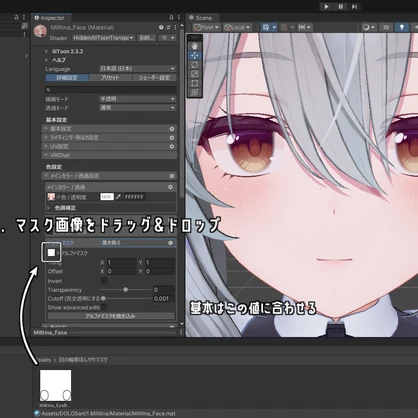Open the grid visibility ruler dropdown
Viewport: 418px width, 418px height.
[304, 27]
